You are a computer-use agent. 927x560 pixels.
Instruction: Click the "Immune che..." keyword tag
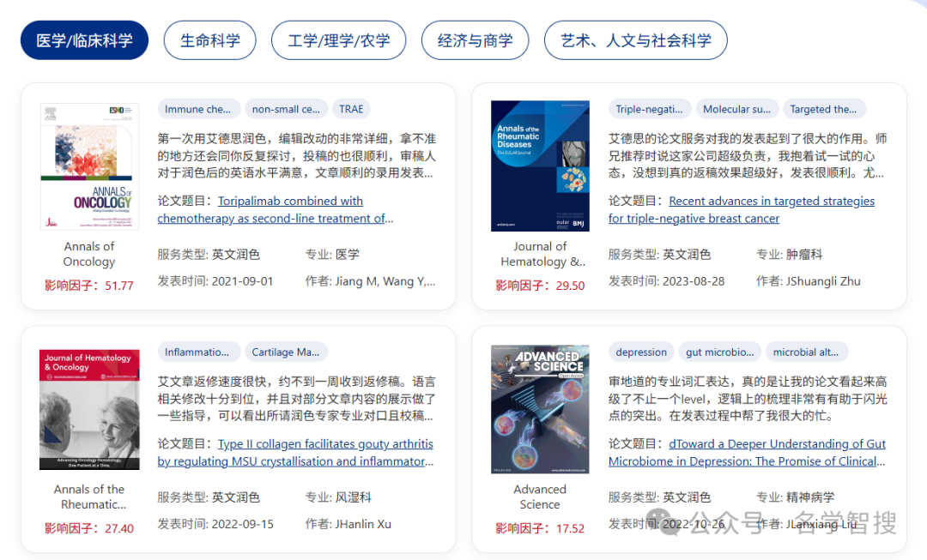(x=197, y=109)
